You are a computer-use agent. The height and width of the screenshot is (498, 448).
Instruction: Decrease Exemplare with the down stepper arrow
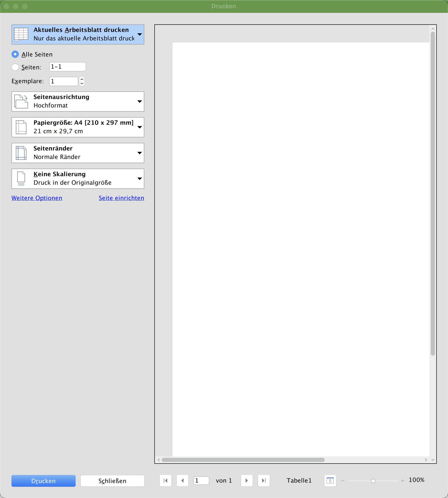pyautogui.click(x=82, y=84)
